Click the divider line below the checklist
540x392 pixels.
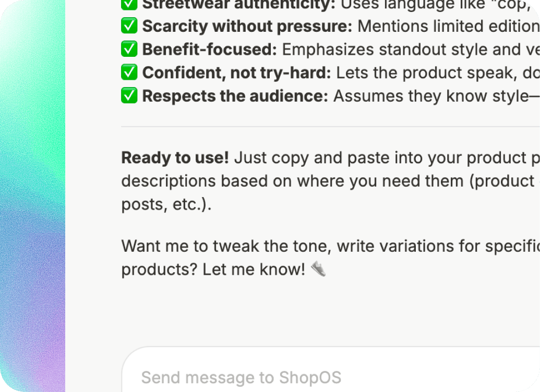pyautogui.click(x=330, y=126)
